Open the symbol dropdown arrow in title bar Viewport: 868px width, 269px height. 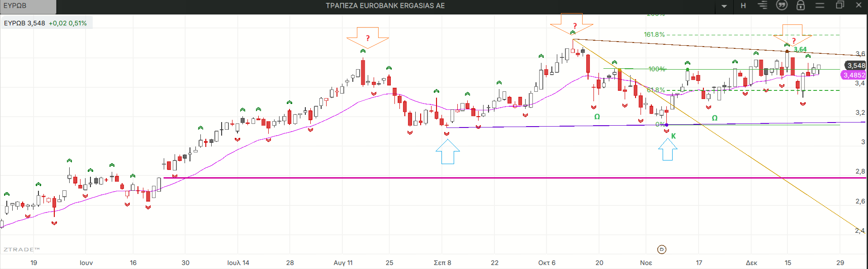click(724, 6)
